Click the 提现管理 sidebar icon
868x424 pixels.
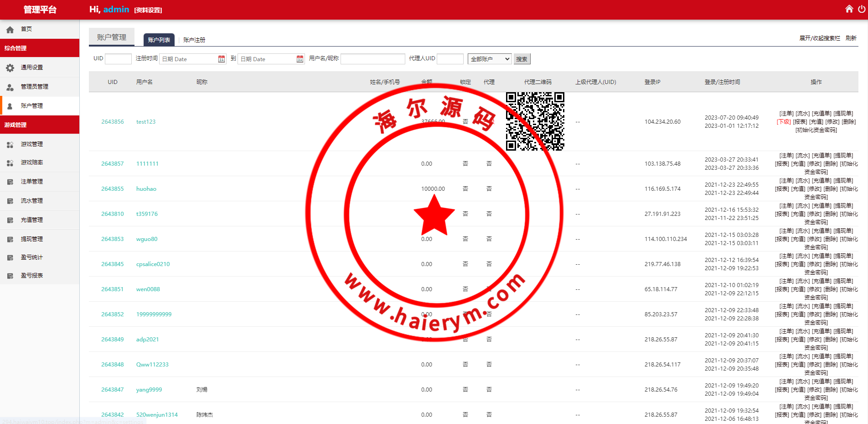(10, 238)
